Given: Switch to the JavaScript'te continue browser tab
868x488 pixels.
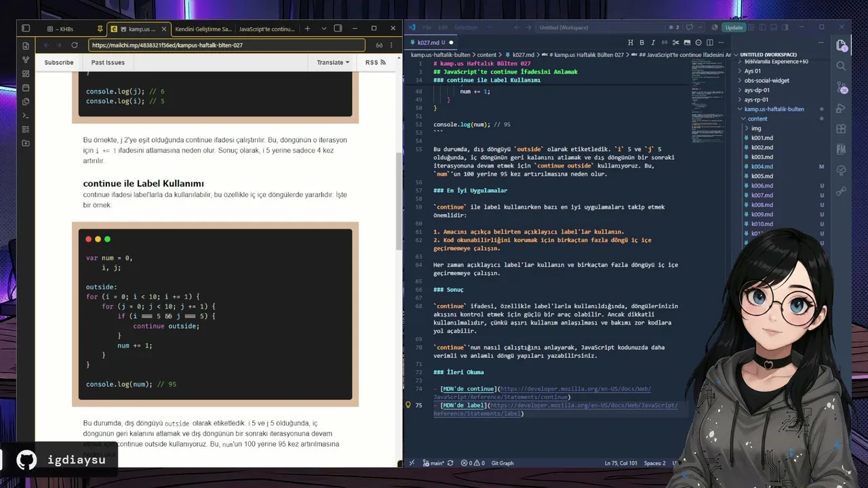Looking at the screenshot, I should click(x=267, y=29).
